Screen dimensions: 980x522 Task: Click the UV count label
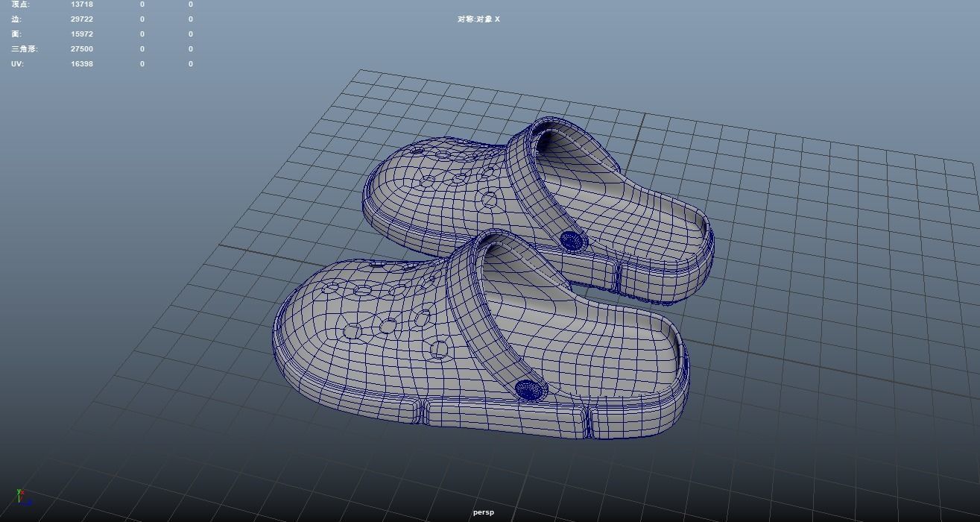17,64
